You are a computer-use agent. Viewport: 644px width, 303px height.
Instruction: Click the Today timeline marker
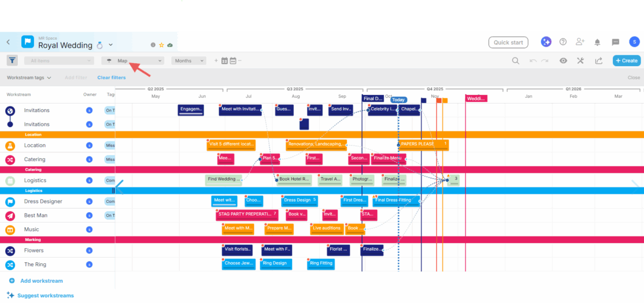pos(398,99)
